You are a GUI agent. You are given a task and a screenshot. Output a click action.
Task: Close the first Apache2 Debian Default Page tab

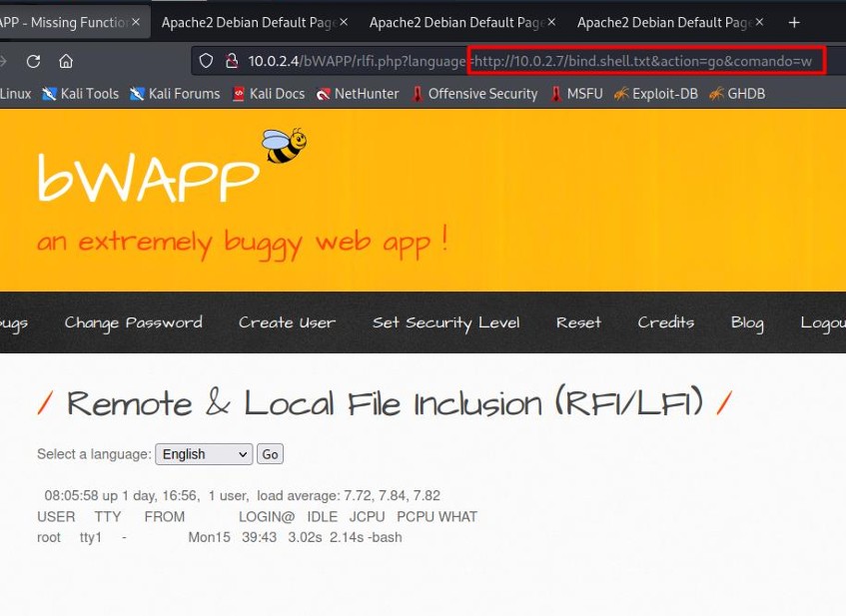coord(344,22)
